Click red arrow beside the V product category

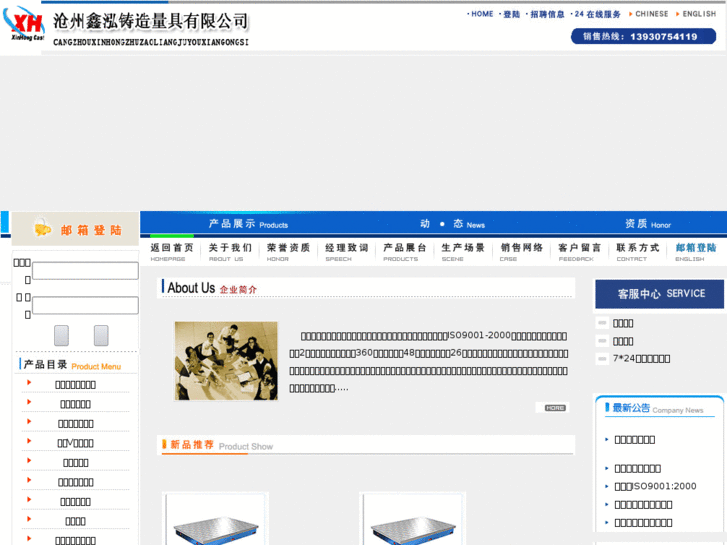[x=29, y=441]
